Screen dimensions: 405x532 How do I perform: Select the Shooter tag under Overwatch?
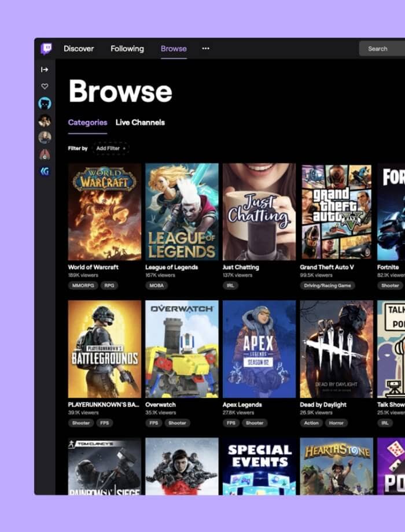(x=177, y=423)
